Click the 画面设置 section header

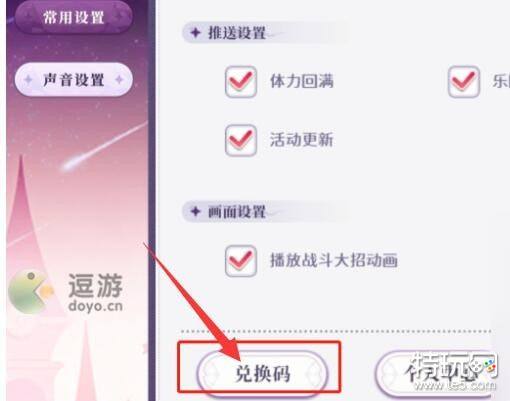237,211
